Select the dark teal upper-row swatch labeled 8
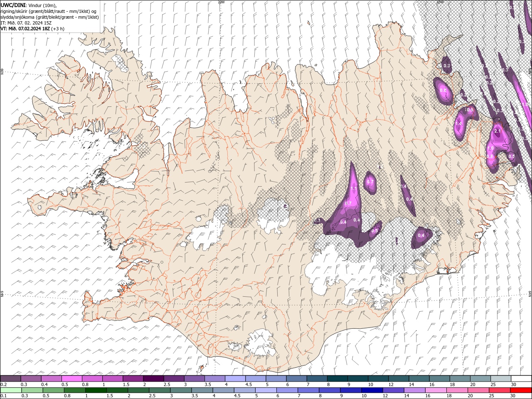The image size is (532, 399). pos(337,379)
